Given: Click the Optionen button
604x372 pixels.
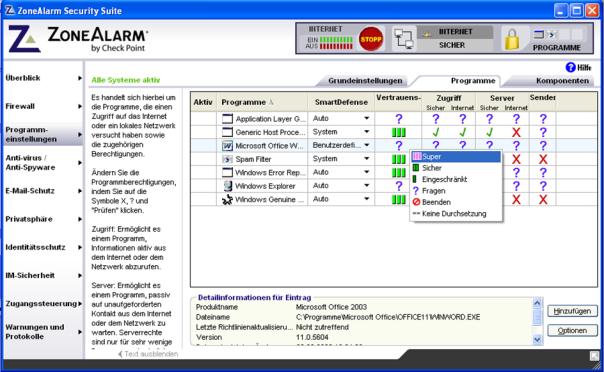Looking at the screenshot, I should pyautogui.click(x=572, y=330).
